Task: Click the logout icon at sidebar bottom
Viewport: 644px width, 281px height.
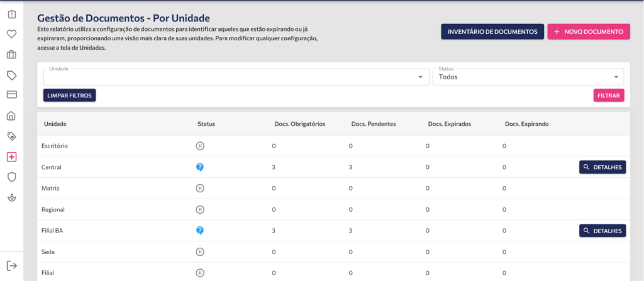Action: point(11,266)
